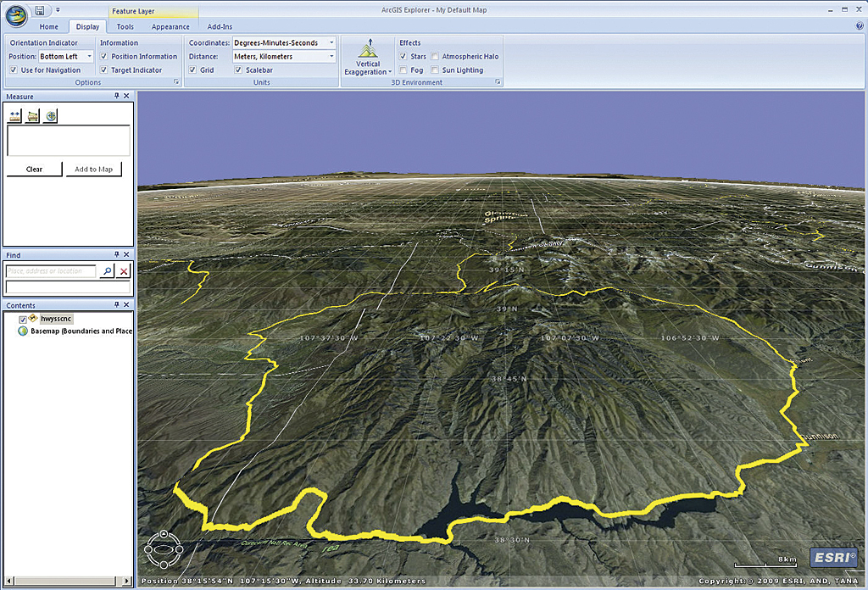Viewport: 868px width, 590px height.
Task: Click the red X clear search button
Action: 124,271
